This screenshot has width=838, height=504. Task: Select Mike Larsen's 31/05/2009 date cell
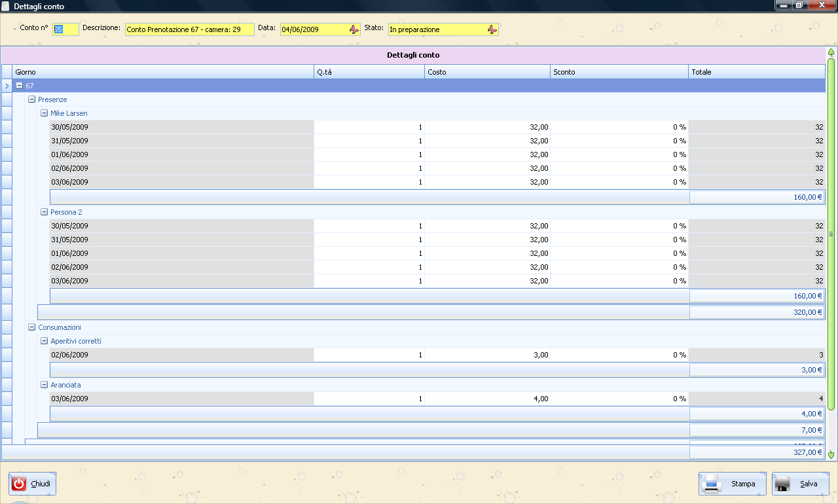click(x=182, y=141)
